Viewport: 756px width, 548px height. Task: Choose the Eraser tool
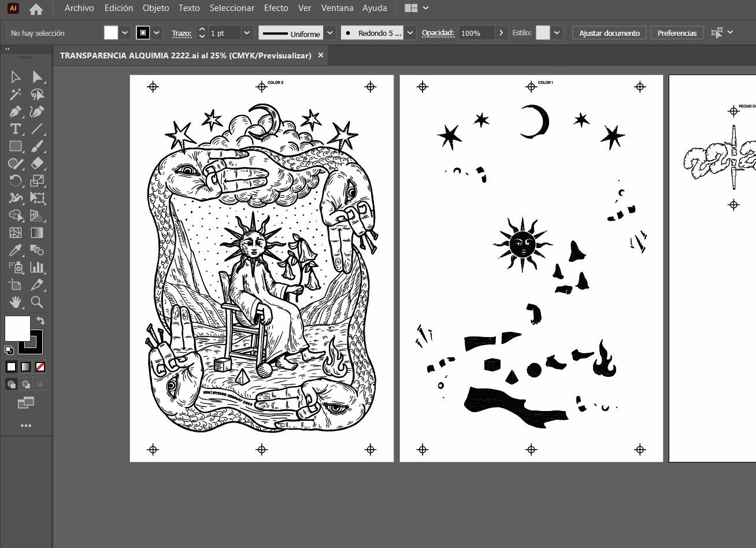coord(38,164)
